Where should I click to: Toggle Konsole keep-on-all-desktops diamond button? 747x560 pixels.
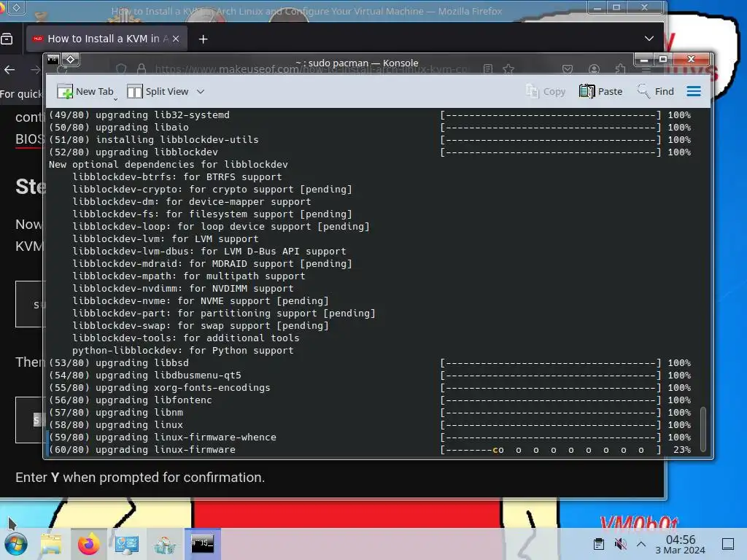pos(71,60)
